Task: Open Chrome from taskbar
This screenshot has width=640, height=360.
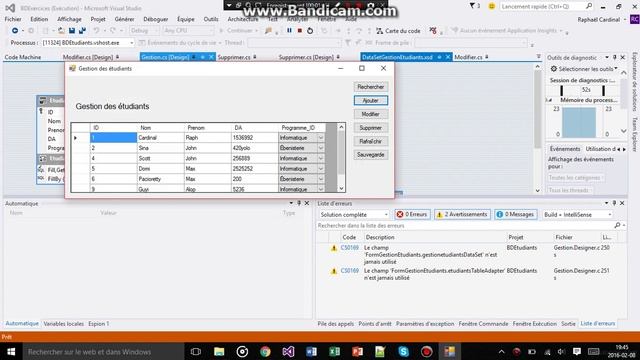Action: (265, 351)
